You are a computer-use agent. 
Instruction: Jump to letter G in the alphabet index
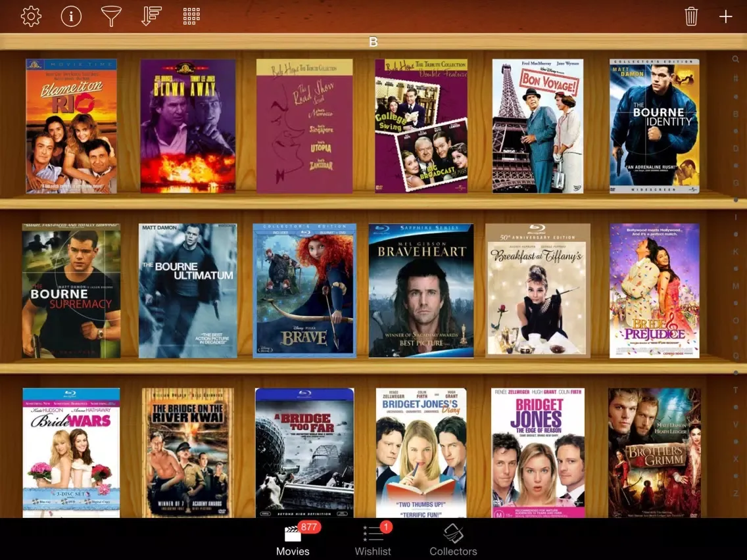tap(736, 183)
